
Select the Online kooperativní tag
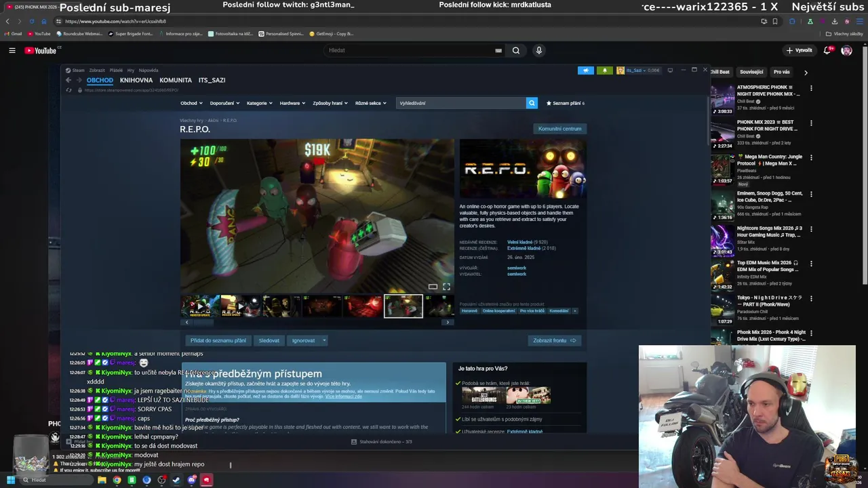(498, 311)
